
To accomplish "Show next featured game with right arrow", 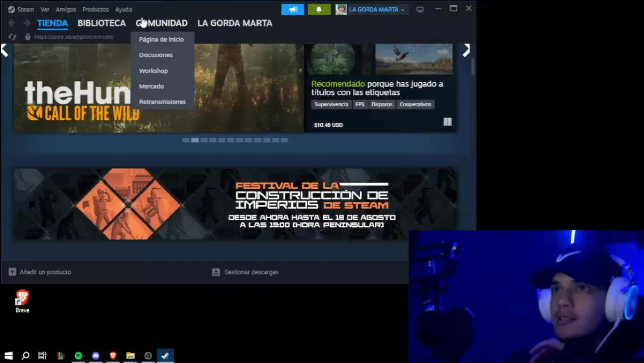I will 466,50.
